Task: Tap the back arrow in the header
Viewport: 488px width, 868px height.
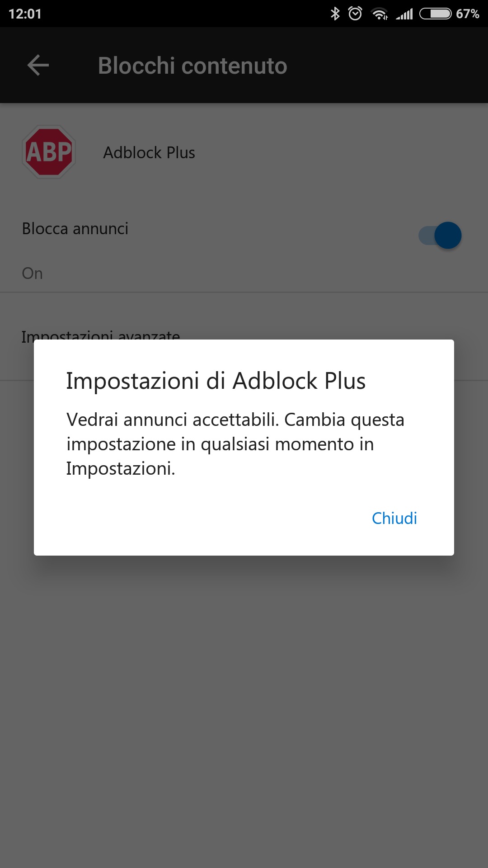Action: tap(38, 65)
